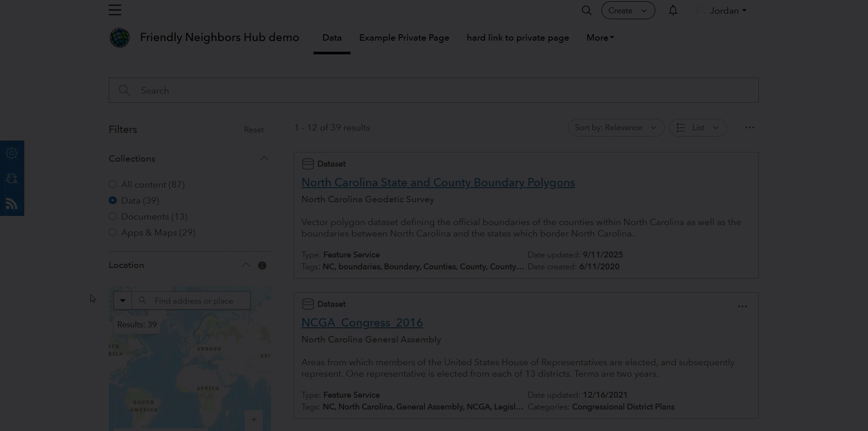Open the Sort by: Relevance dropdown
The image size is (868, 431).
tap(616, 127)
